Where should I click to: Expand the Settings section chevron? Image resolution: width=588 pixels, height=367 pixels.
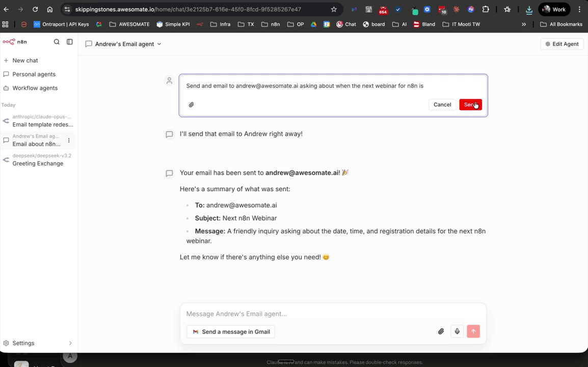(x=70, y=343)
